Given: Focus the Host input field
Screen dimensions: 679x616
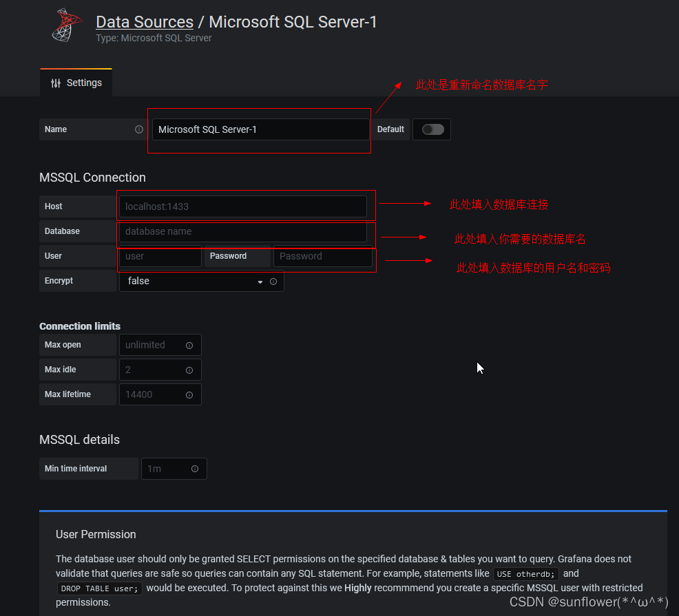Looking at the screenshot, I should pyautogui.click(x=243, y=206).
